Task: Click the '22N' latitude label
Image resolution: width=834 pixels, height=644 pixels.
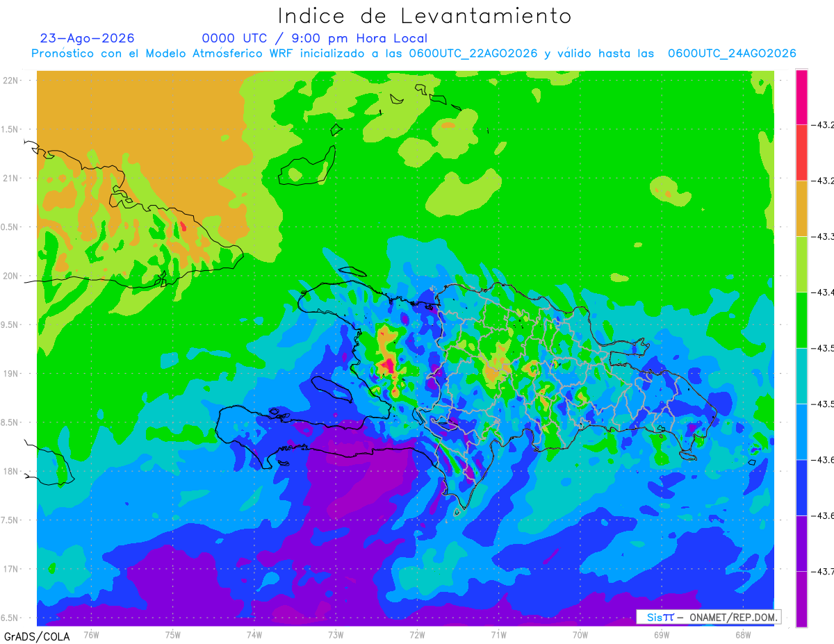Action: [11, 81]
